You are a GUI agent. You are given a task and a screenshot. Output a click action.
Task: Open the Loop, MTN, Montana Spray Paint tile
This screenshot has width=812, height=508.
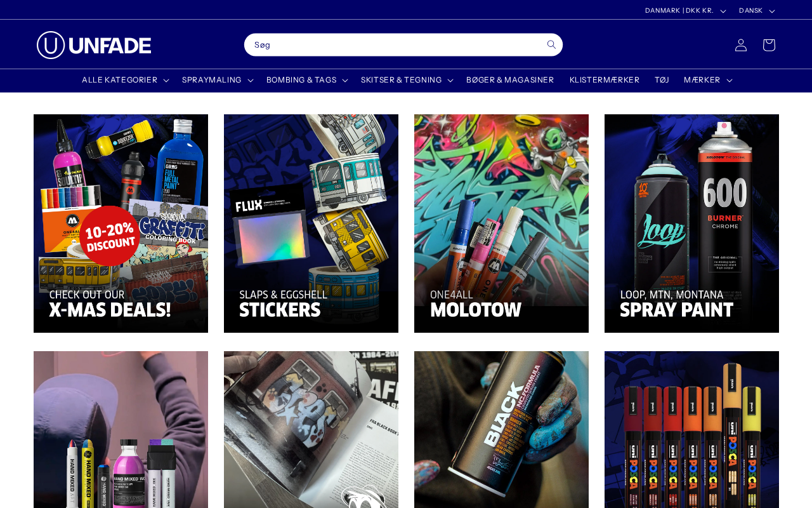(x=691, y=224)
